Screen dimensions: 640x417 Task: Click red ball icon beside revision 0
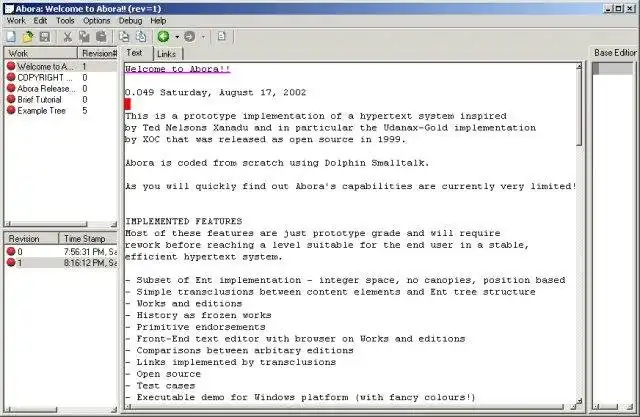[11, 251]
